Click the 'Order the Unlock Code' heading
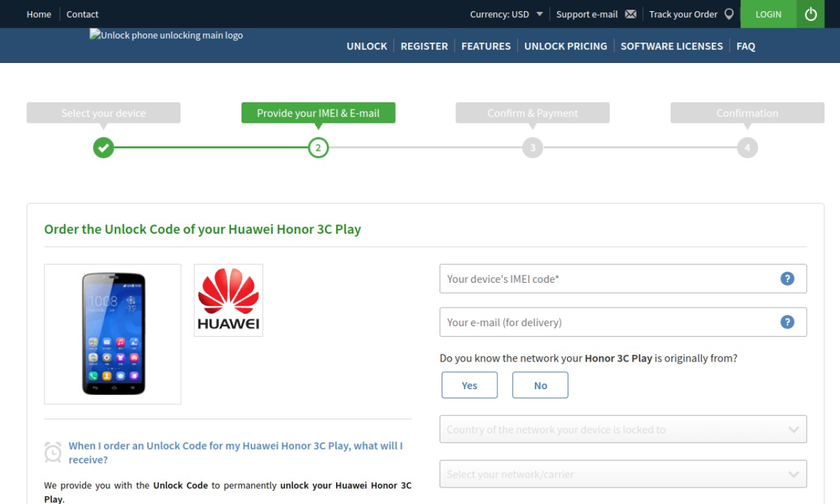 pos(202,229)
